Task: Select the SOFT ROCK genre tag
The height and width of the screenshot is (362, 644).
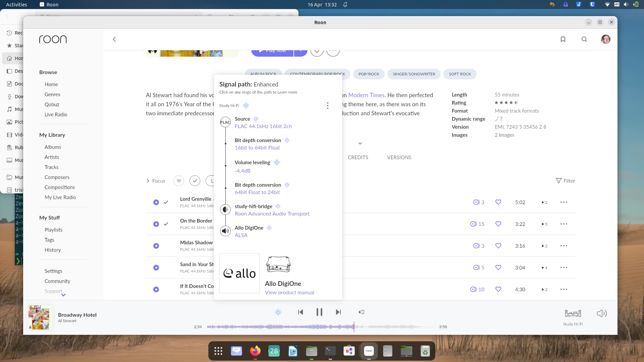Action: tap(460, 74)
